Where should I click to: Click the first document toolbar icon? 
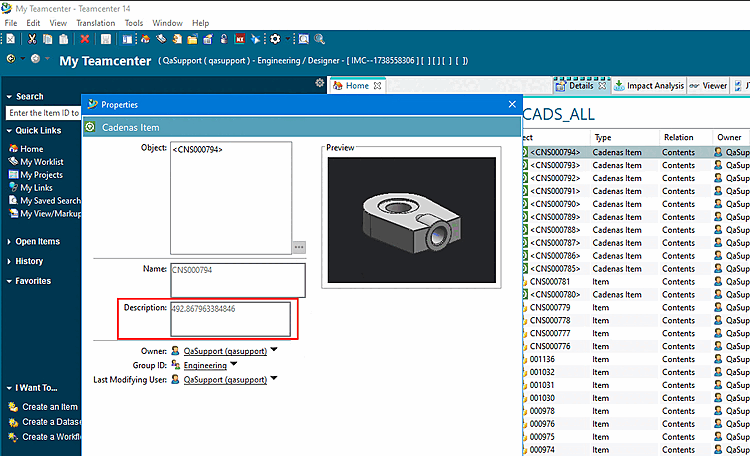point(11,39)
